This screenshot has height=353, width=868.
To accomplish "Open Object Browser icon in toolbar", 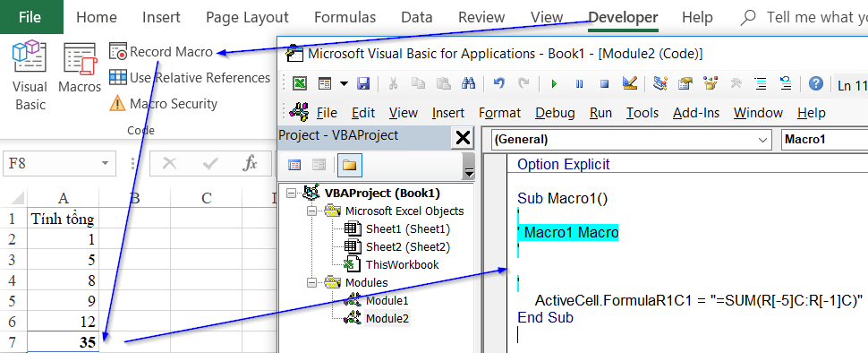I will [711, 83].
